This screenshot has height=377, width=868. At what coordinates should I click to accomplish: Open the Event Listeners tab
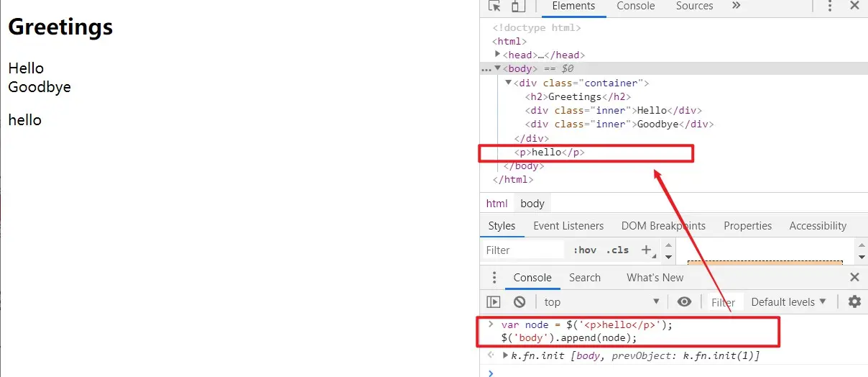(568, 226)
